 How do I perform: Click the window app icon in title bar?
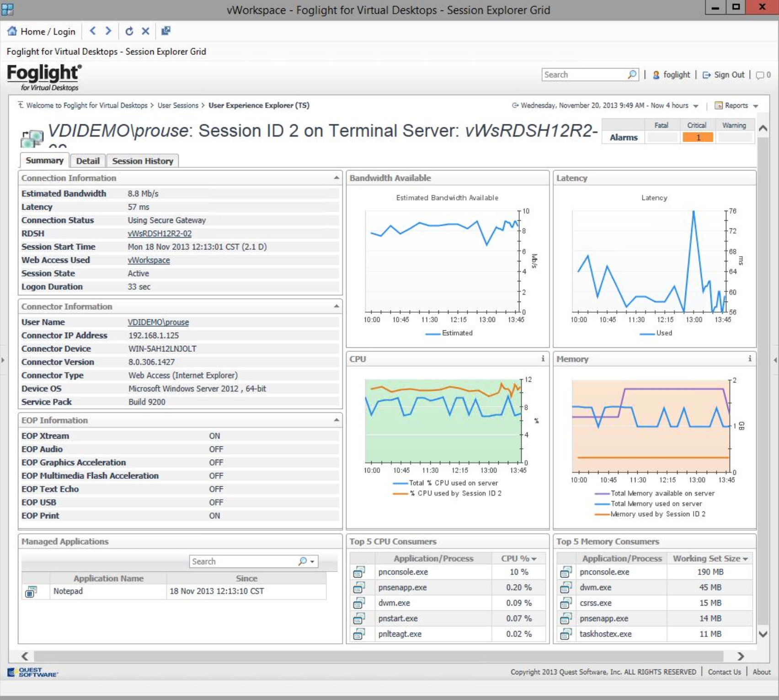coord(7,9)
